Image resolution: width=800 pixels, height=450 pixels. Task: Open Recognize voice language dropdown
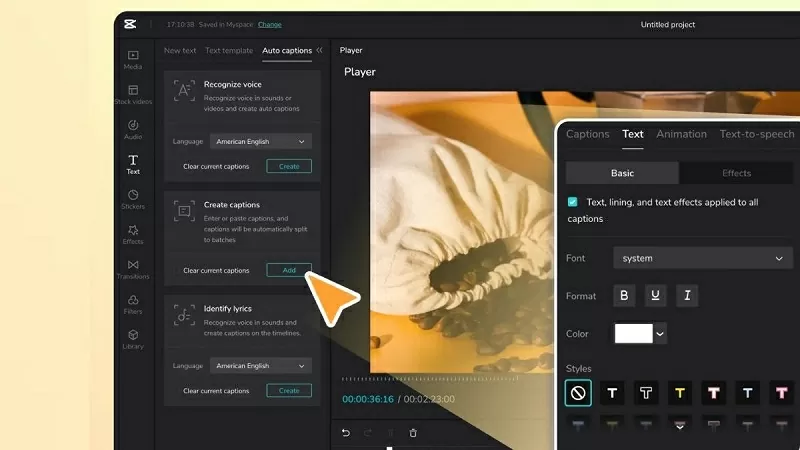(261, 142)
